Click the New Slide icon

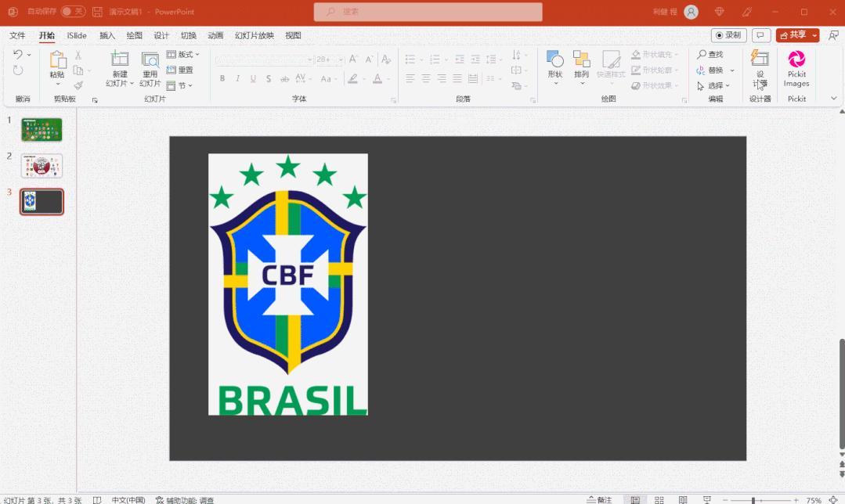click(x=120, y=59)
